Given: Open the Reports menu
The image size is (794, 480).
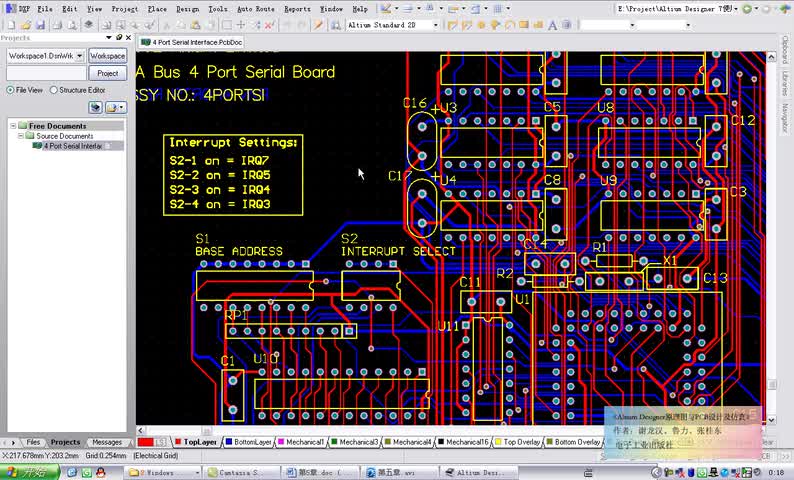Looking at the screenshot, I should pyautogui.click(x=297, y=9).
